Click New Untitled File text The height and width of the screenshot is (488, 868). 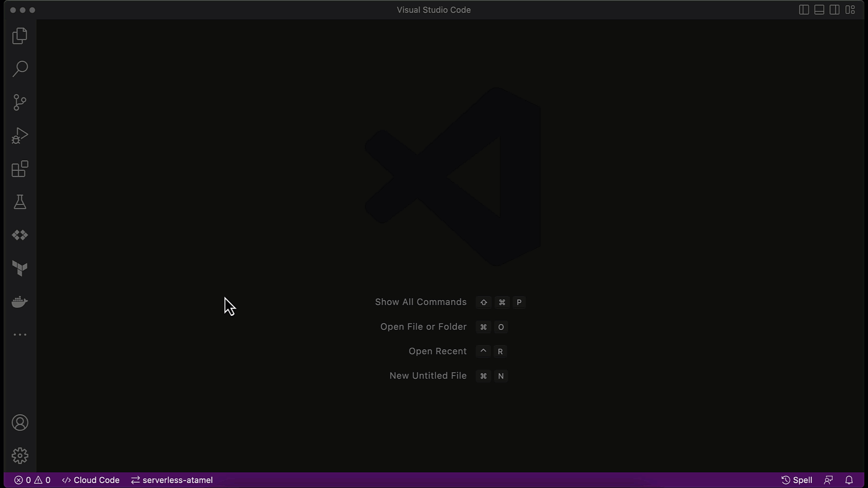pos(428,376)
